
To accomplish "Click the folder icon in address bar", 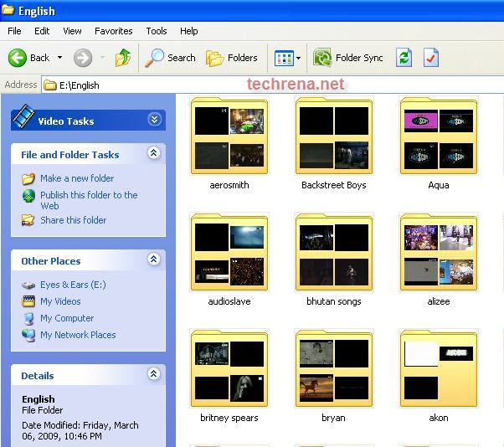I will 50,85.
